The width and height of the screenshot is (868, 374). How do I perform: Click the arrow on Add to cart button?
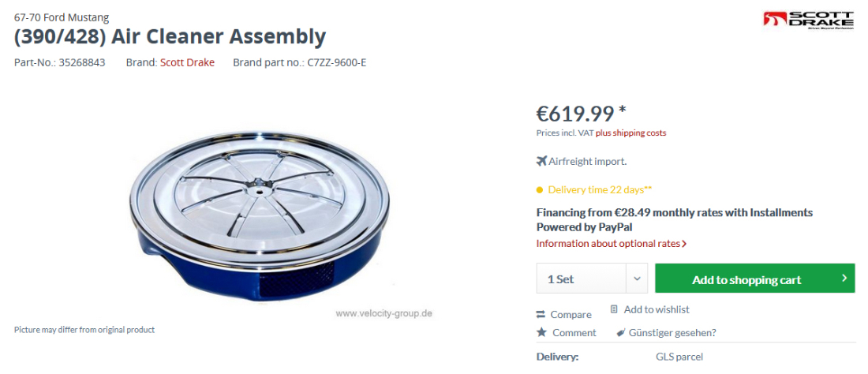(844, 279)
